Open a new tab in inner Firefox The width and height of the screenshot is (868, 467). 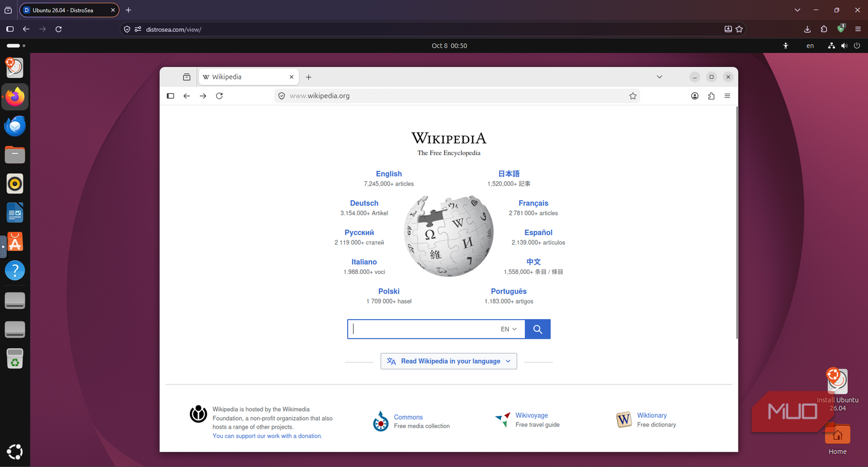309,77
